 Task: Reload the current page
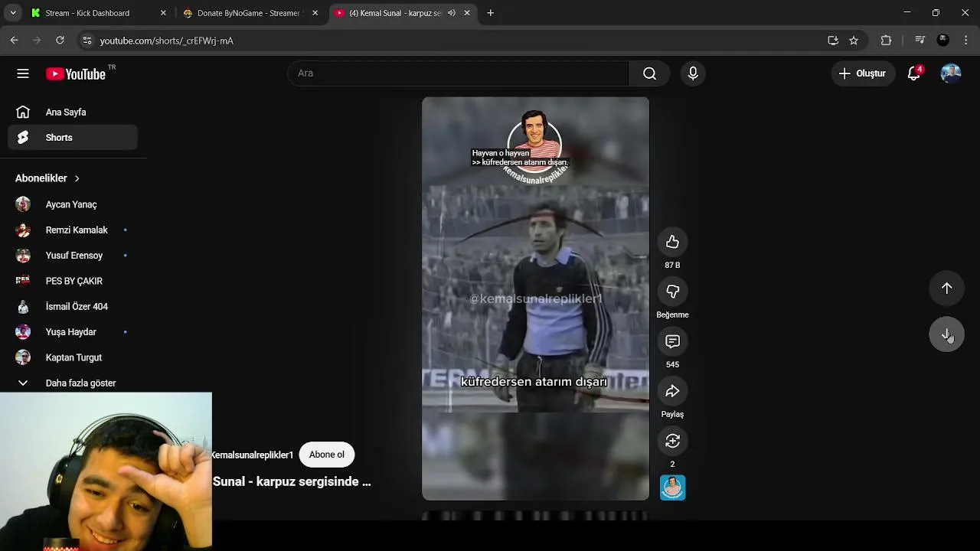click(x=60, y=41)
